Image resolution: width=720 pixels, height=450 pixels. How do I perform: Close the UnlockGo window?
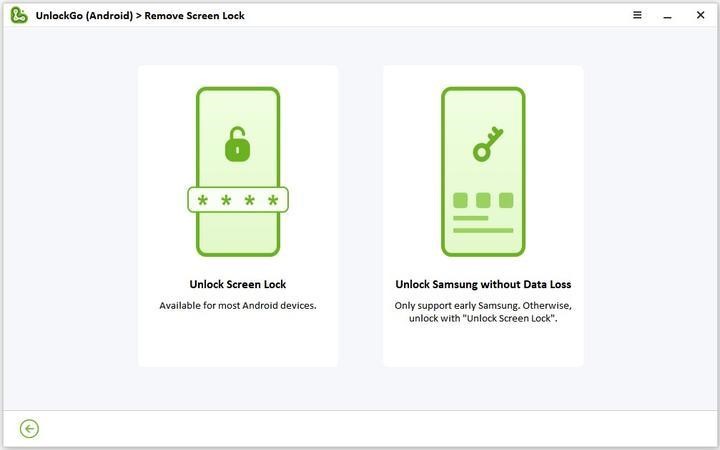pyautogui.click(x=700, y=15)
